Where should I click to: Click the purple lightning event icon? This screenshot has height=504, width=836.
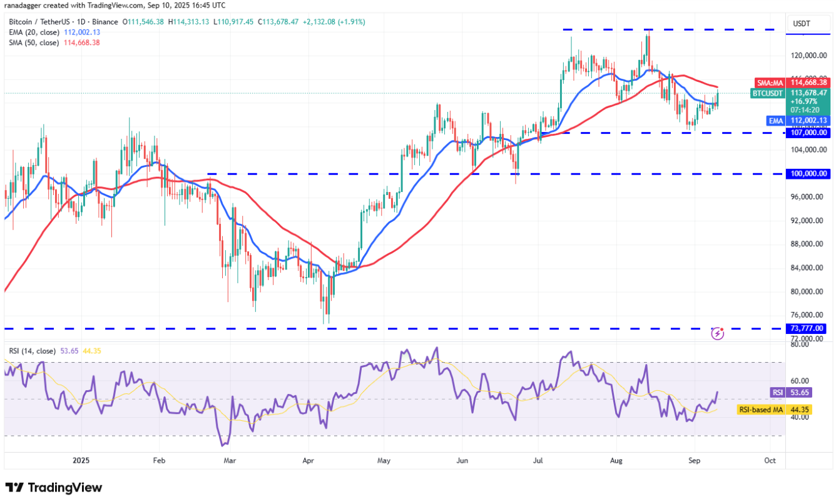click(x=718, y=333)
